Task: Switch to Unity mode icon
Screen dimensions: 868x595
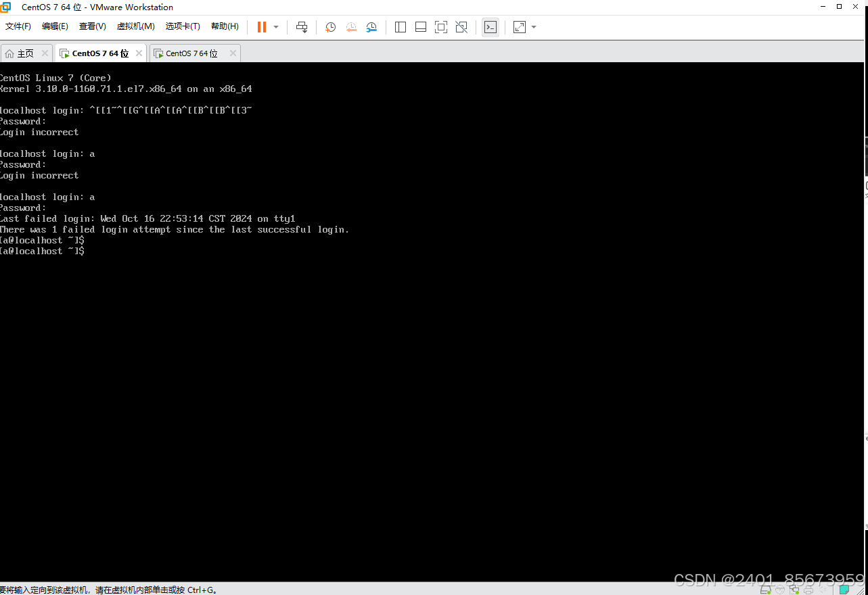Action: [461, 27]
